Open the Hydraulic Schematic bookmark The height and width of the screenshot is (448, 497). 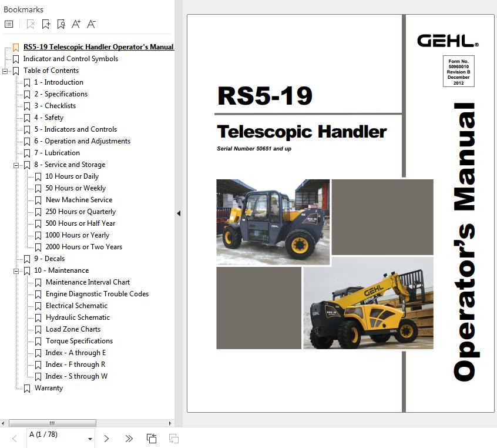(78, 317)
